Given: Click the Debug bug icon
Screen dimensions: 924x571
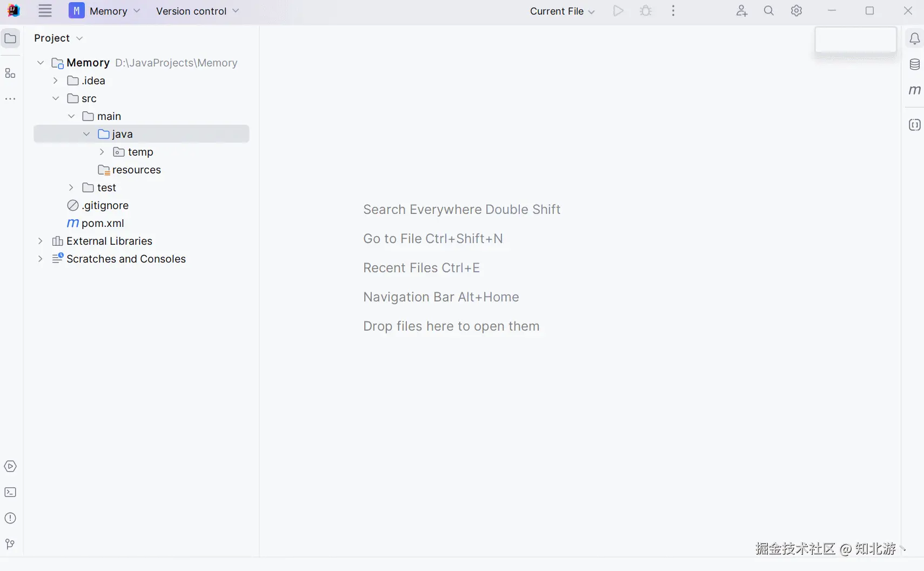Looking at the screenshot, I should tap(646, 11).
